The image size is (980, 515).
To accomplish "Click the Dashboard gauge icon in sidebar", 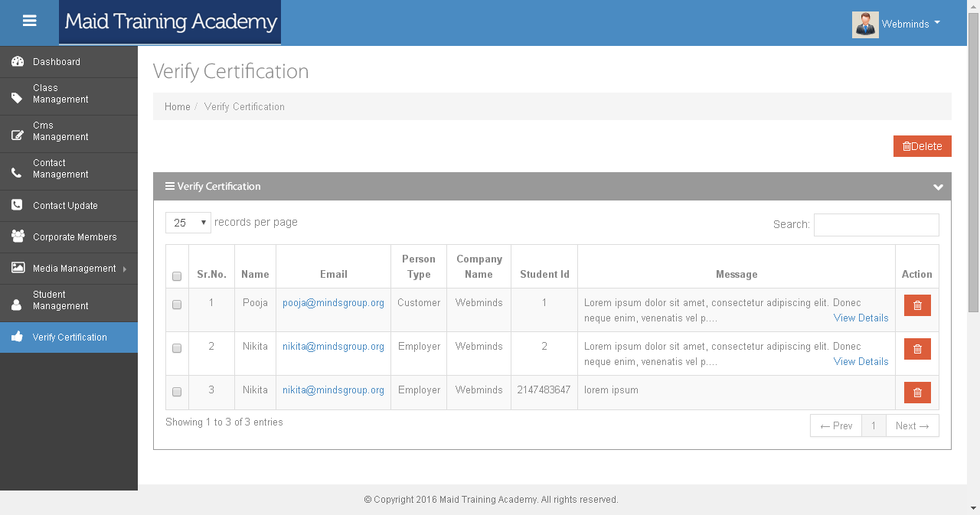I will pyautogui.click(x=17, y=62).
